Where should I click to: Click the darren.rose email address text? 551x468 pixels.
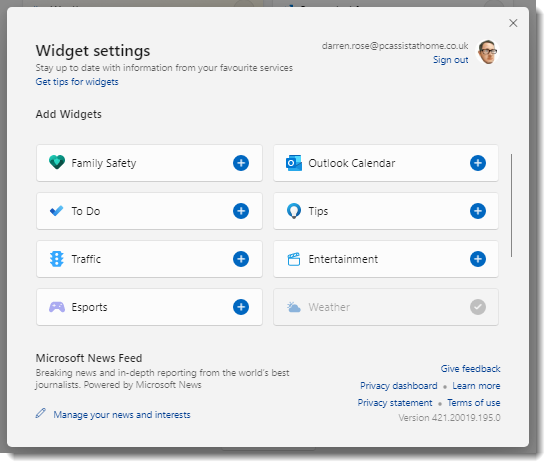tap(395, 46)
